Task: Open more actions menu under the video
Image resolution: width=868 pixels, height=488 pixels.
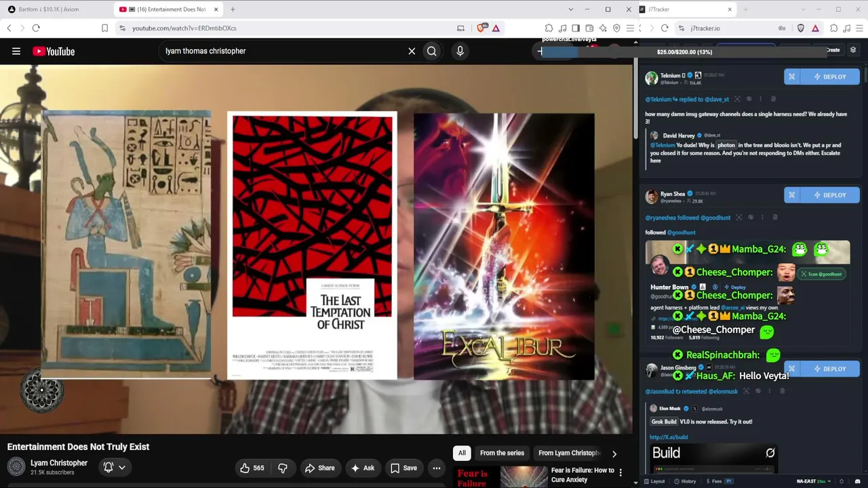Action: 437,468
